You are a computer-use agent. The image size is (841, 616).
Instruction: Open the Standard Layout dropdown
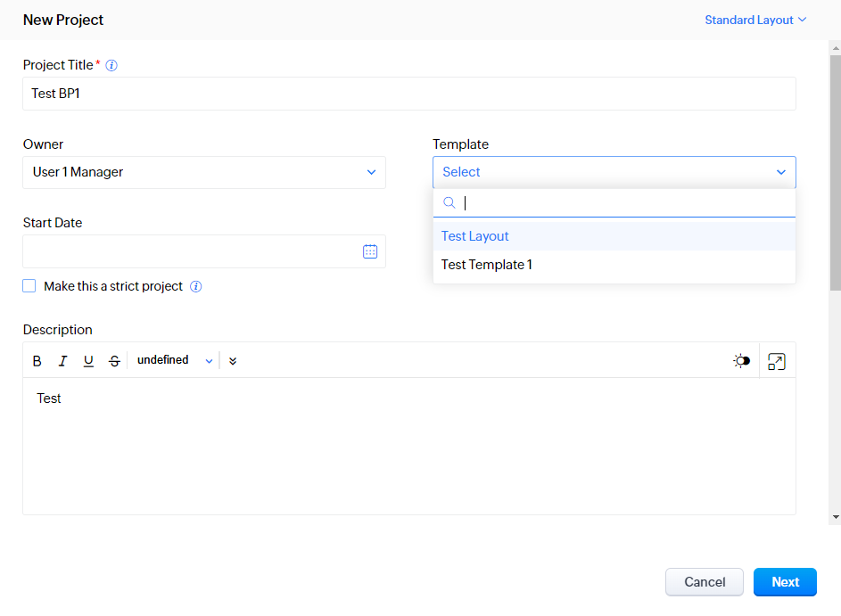pos(754,20)
